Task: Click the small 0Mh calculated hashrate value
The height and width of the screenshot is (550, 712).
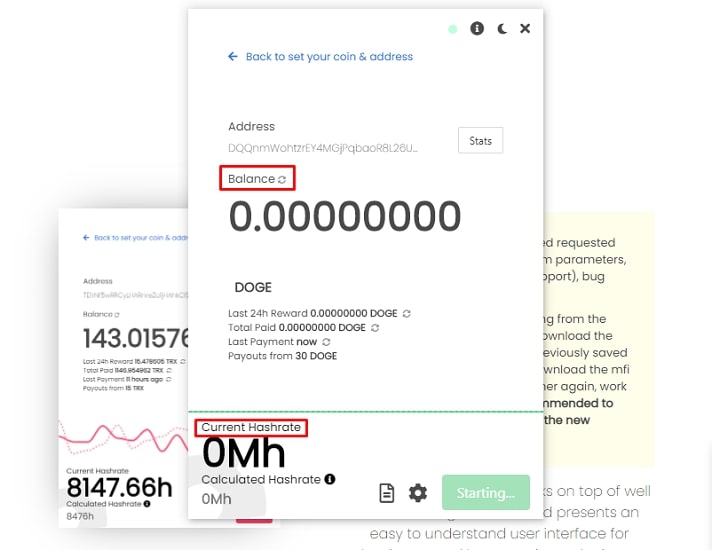Action: pyautogui.click(x=216, y=499)
